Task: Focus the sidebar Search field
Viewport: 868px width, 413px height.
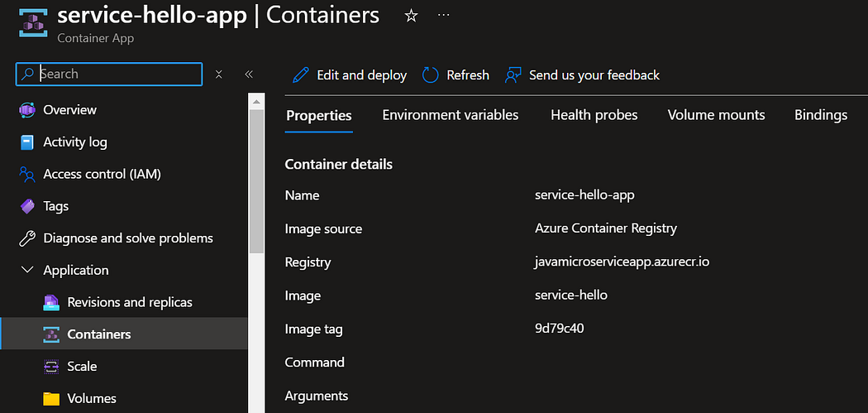Action: coord(109,74)
